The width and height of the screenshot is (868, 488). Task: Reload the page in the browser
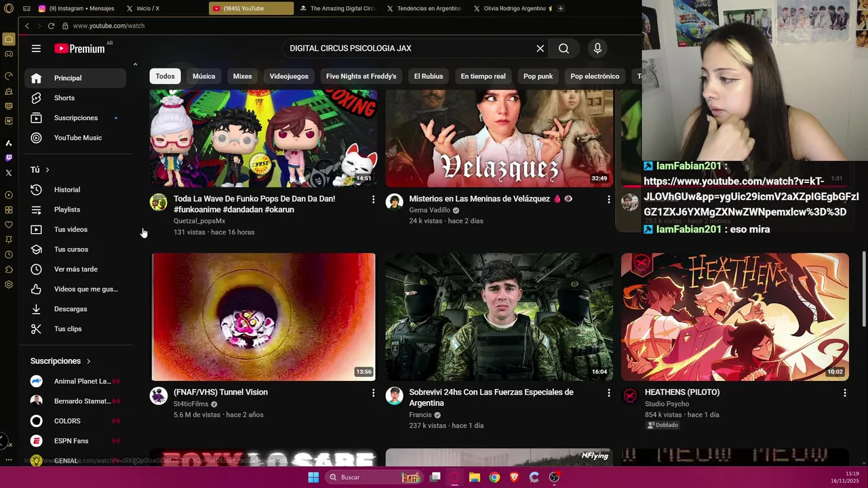click(x=51, y=26)
